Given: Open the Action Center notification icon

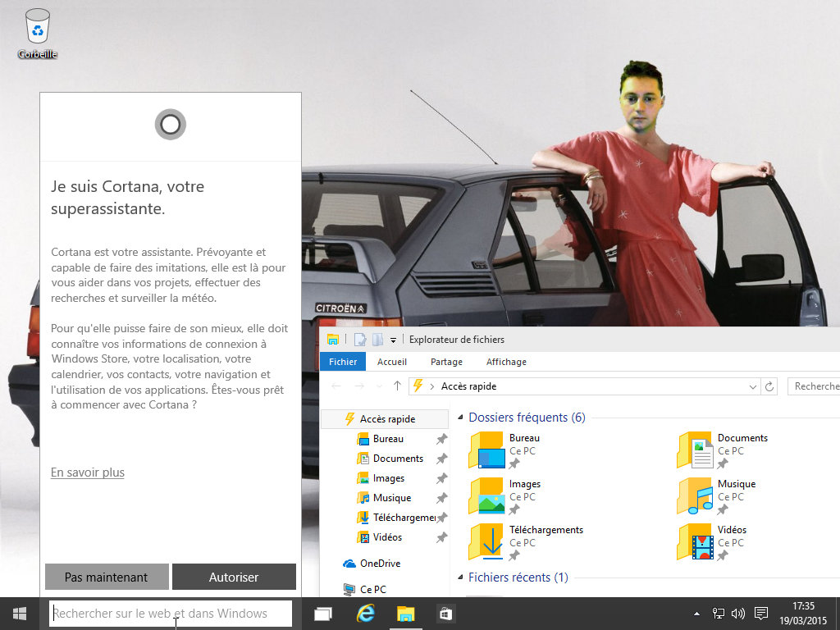Looking at the screenshot, I should 760,613.
